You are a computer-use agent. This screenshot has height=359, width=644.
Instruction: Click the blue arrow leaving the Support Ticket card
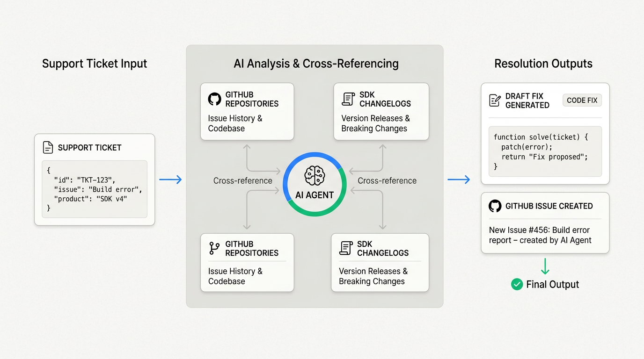[170, 179]
